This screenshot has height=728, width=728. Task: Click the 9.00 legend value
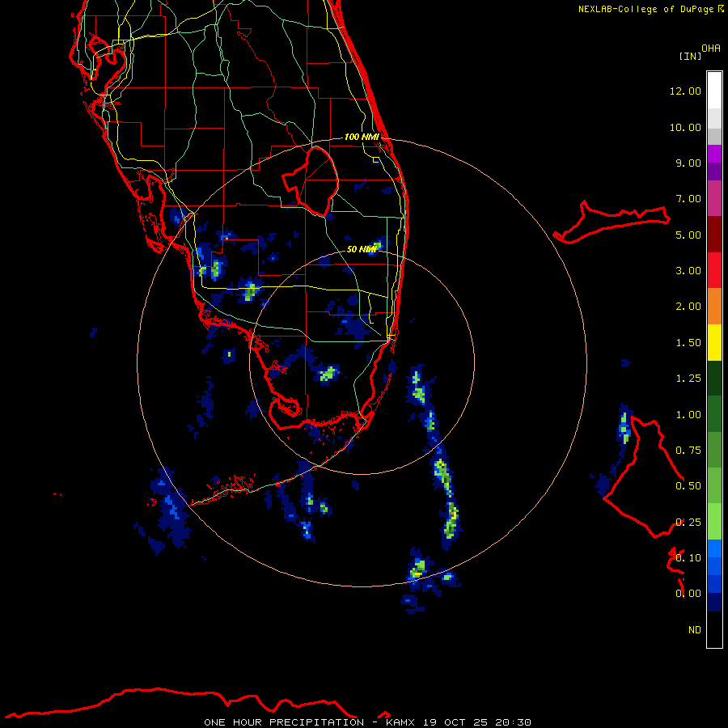click(688, 163)
